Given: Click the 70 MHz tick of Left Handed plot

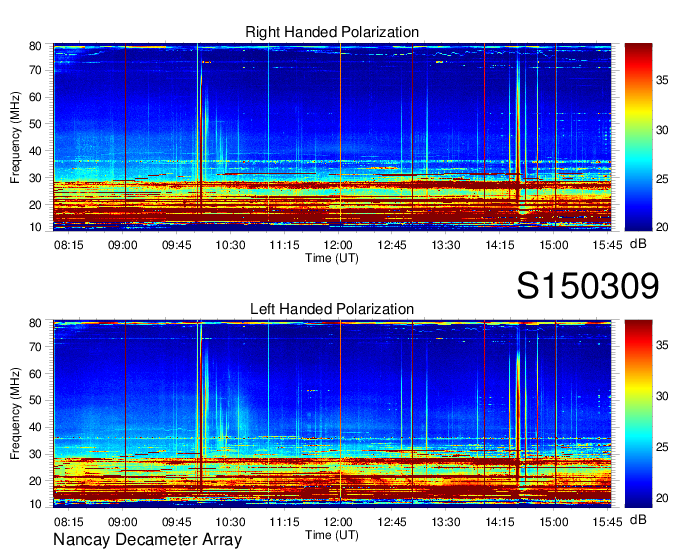Looking at the screenshot, I should point(35,347).
